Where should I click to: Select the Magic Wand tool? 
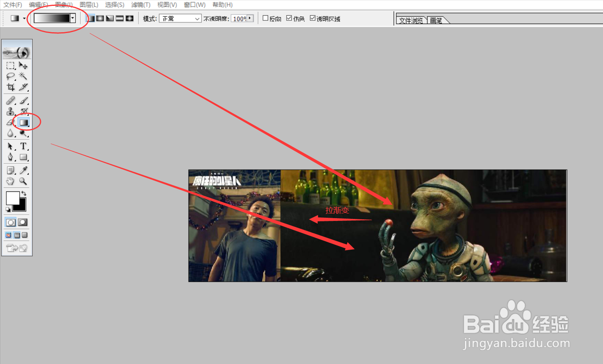[23, 76]
